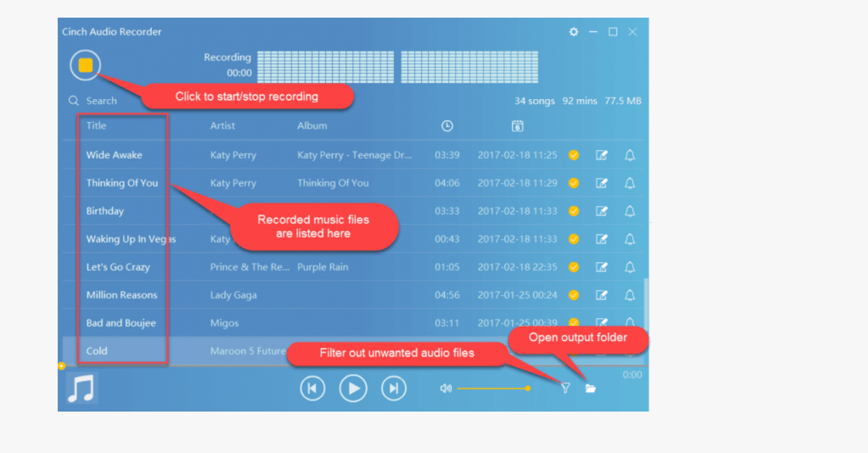Click the Search field
868x453 pixels.
[x=101, y=101]
